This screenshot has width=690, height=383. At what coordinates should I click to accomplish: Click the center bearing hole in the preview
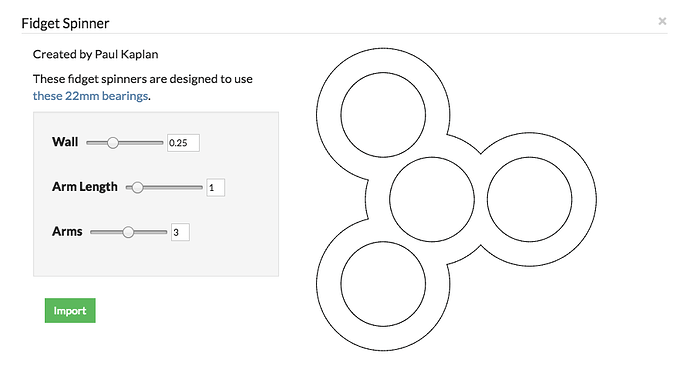click(x=432, y=199)
